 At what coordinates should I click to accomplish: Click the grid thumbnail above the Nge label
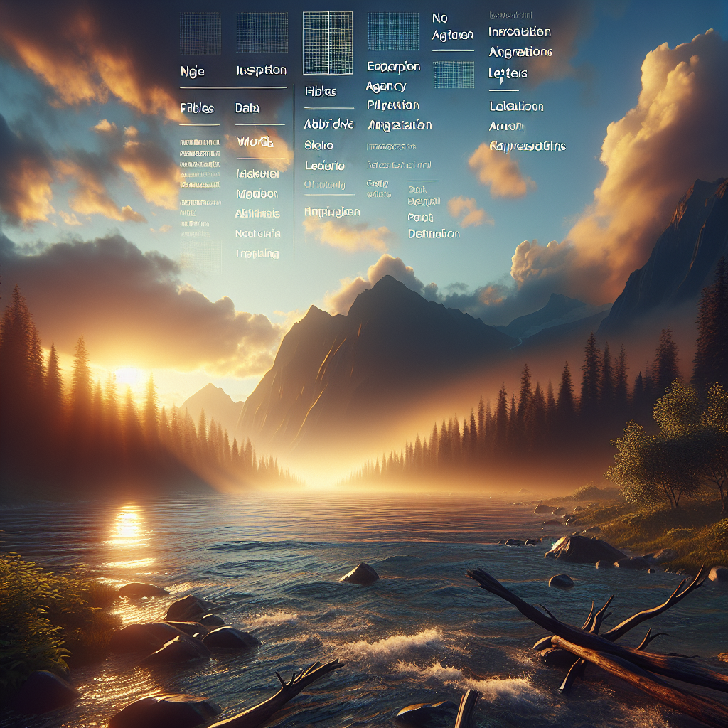(201, 33)
